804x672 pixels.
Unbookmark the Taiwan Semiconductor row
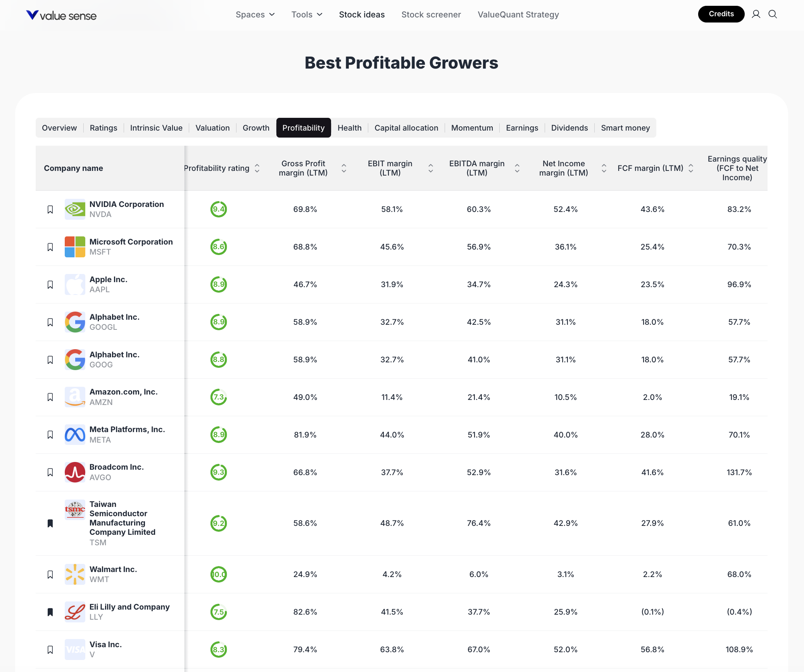[50, 523]
